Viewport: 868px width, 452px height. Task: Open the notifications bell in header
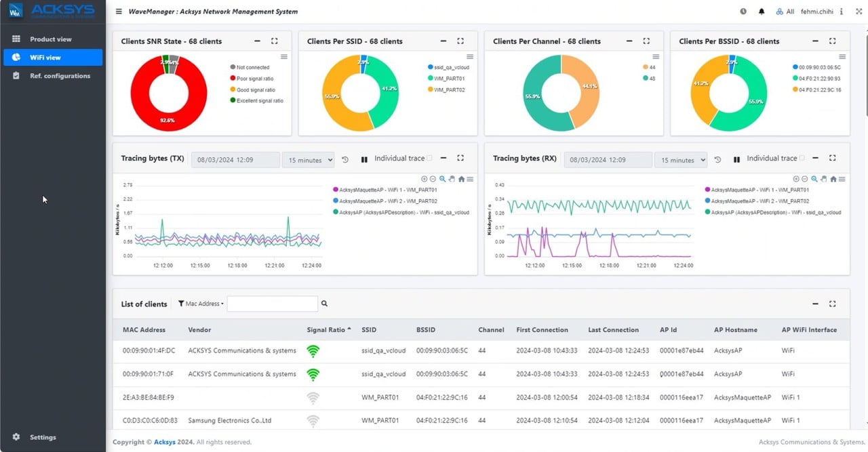762,12
